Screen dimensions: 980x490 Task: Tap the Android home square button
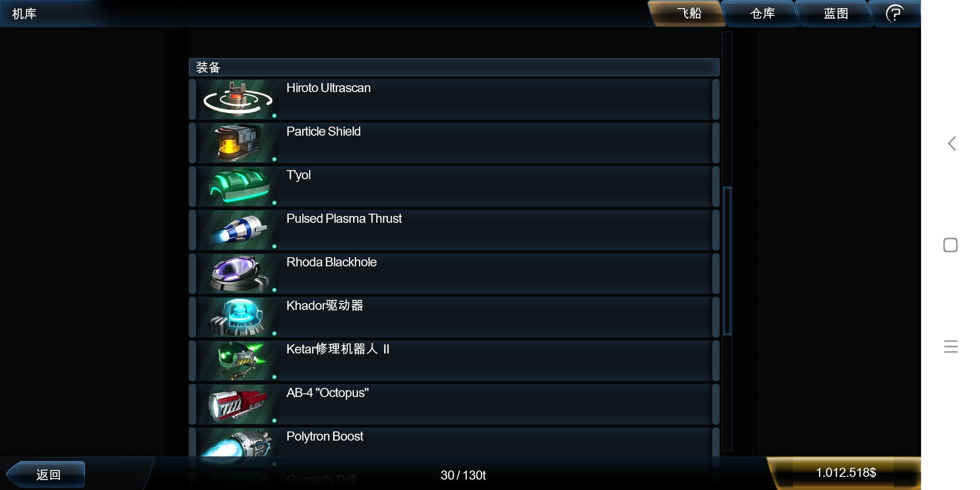tap(951, 245)
